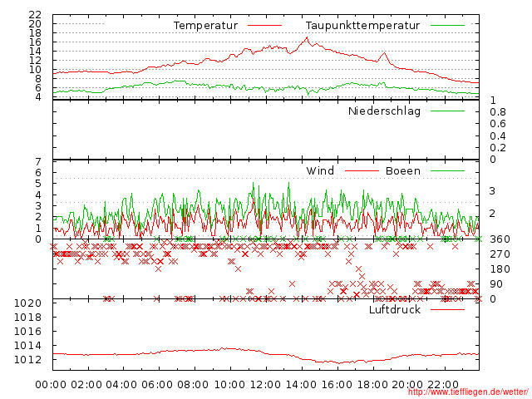Click the 1018 pressure axis value
Image resolution: width=532 pixels, height=399 pixels.
27,318
